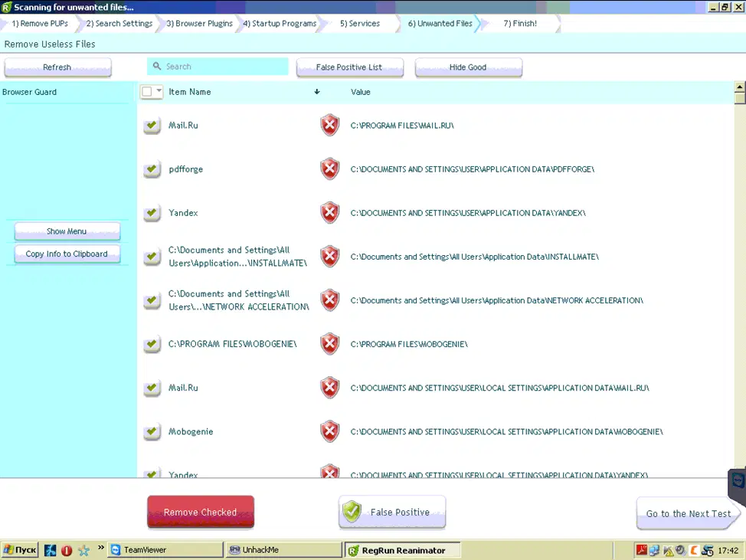The height and width of the screenshot is (560, 746).
Task: Uncheck the Yandex application data checkbox
Action: tap(152, 213)
